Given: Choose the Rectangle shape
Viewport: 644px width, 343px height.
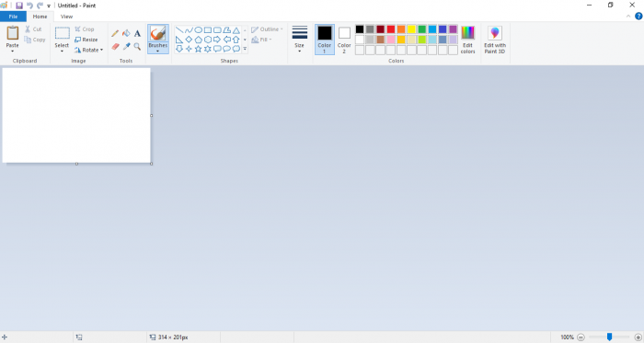Looking at the screenshot, I should [x=208, y=30].
